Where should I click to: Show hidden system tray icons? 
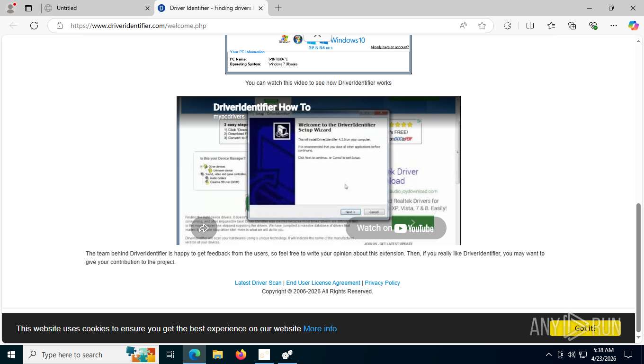pyautogui.click(x=549, y=355)
